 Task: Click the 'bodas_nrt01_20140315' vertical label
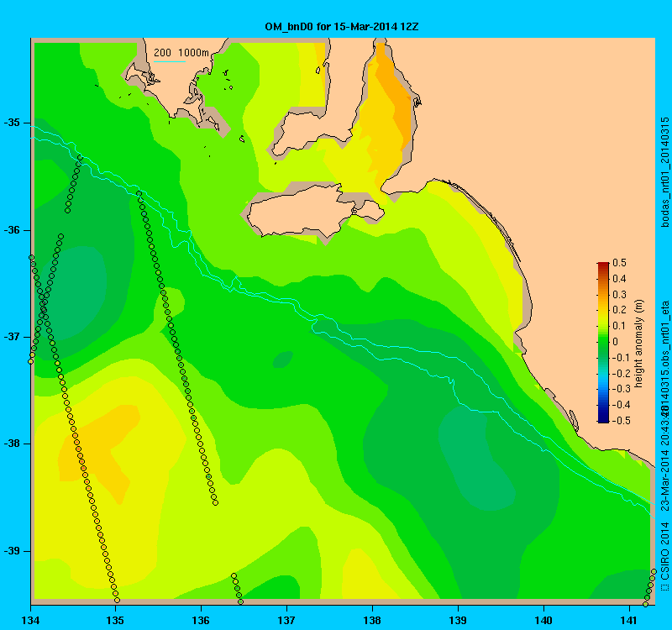664,172
